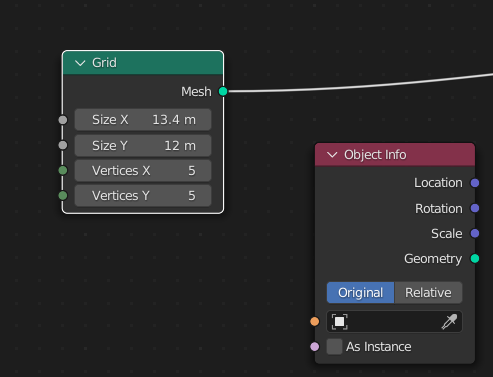The image size is (493, 377).
Task: Select the Original transform space
Action: point(360,293)
